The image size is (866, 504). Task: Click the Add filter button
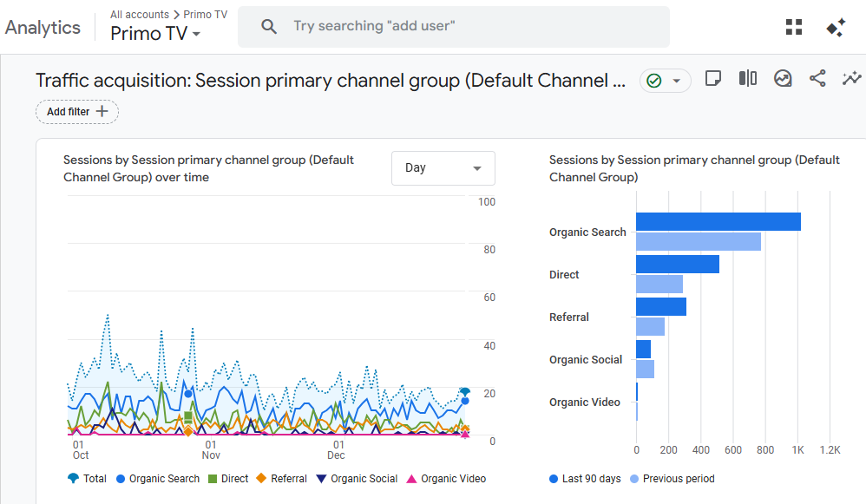pos(77,112)
